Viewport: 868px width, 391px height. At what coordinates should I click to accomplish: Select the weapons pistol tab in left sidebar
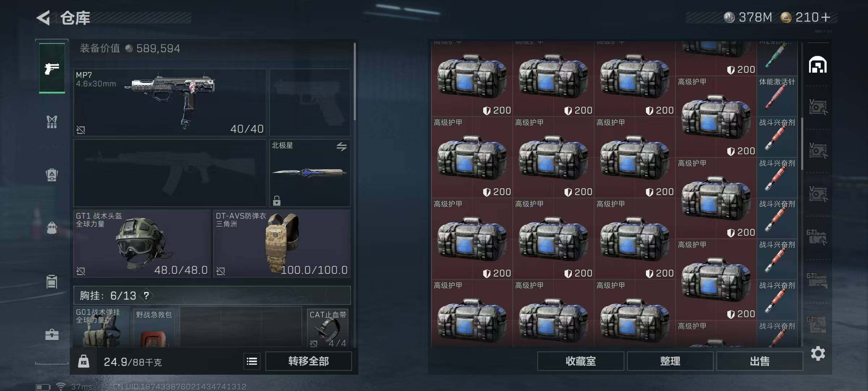point(52,68)
